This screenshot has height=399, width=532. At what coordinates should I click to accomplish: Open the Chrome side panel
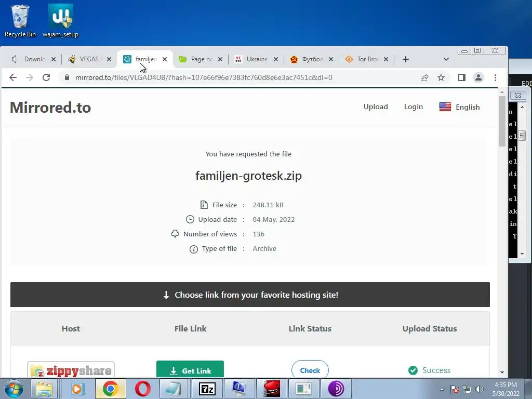tap(461, 78)
